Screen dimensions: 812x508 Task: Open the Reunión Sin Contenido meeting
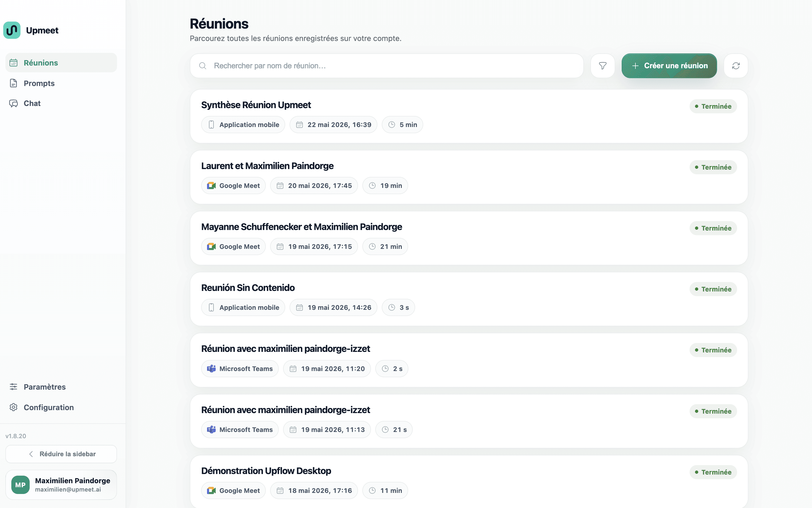(x=469, y=299)
